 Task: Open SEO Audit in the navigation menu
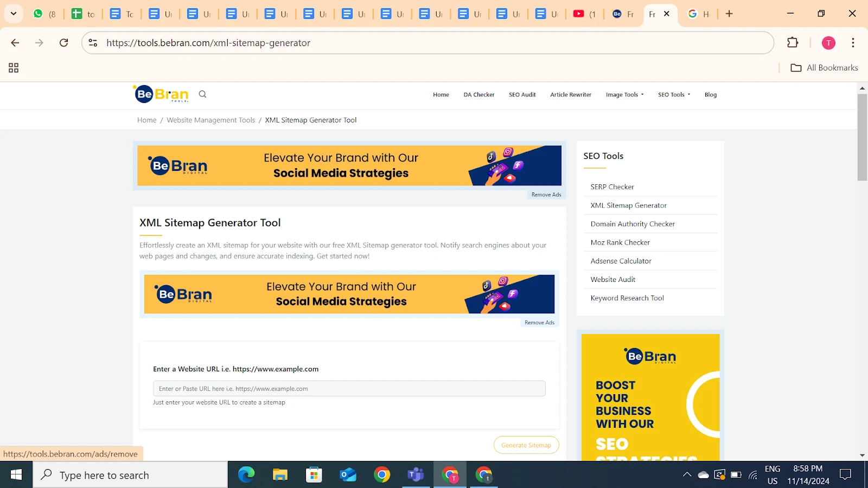[x=522, y=95]
